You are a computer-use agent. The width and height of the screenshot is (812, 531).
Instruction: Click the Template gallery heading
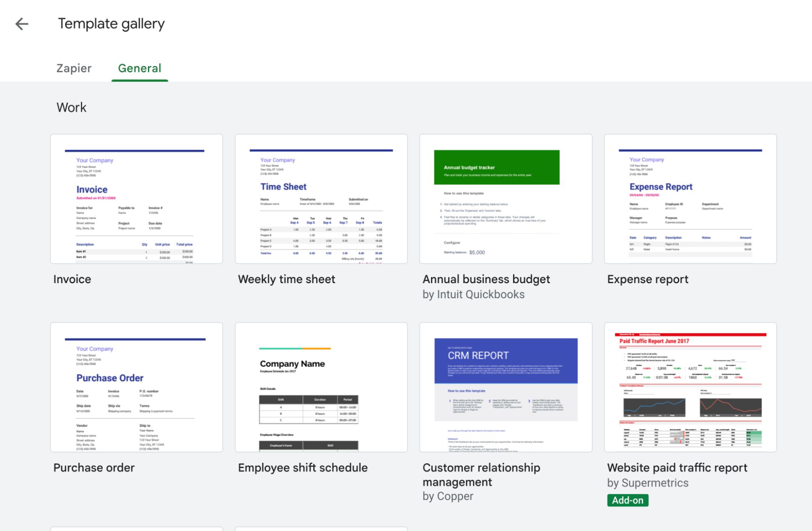(111, 23)
